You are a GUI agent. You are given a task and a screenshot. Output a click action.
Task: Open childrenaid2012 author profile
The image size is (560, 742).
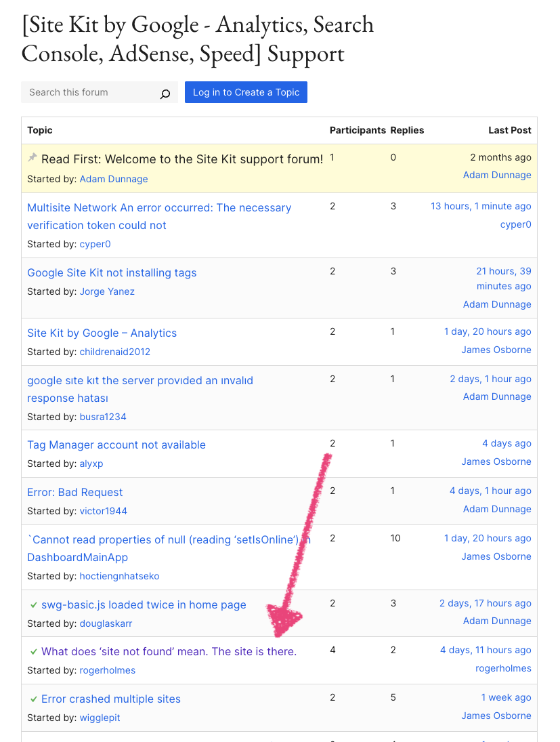click(115, 352)
